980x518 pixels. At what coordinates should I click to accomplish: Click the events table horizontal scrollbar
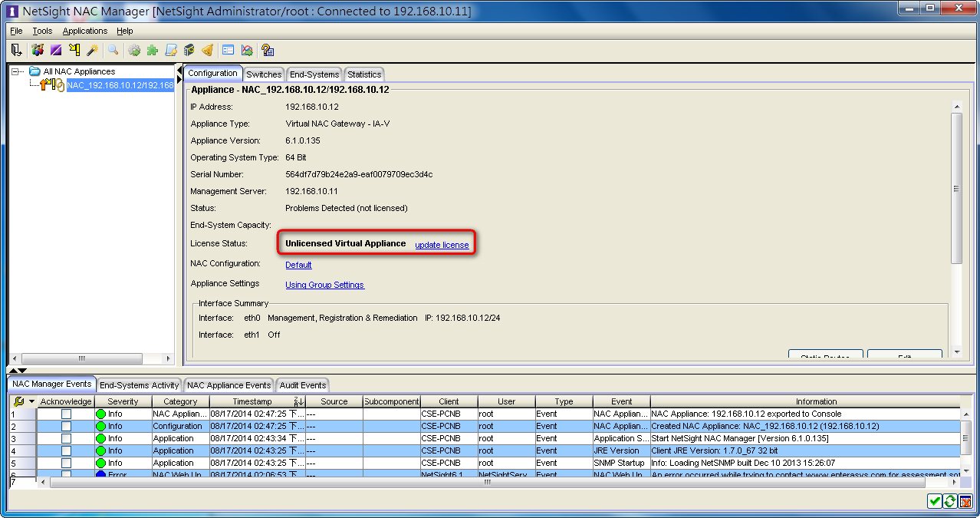click(x=486, y=482)
